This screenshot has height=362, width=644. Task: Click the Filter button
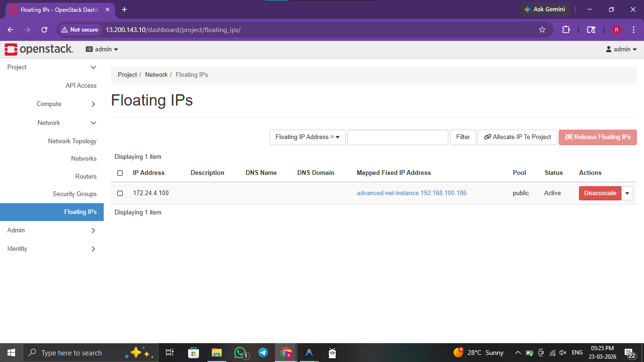tap(463, 137)
